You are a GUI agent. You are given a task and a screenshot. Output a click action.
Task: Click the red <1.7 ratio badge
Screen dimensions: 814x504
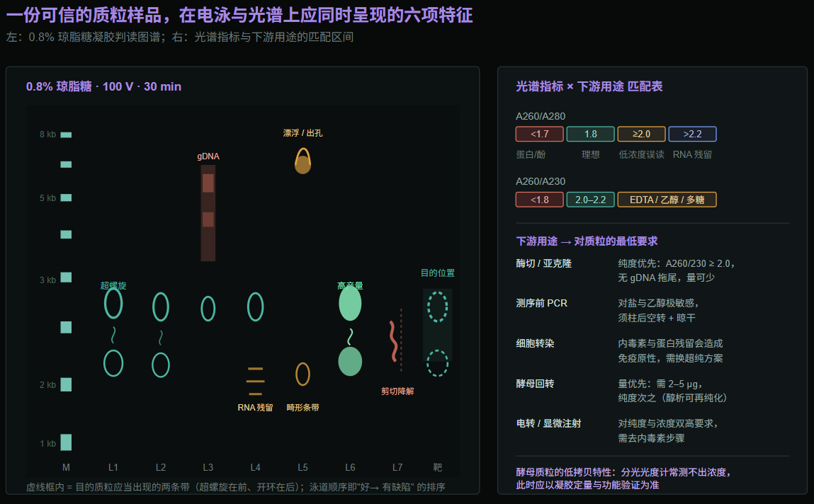[539, 134]
